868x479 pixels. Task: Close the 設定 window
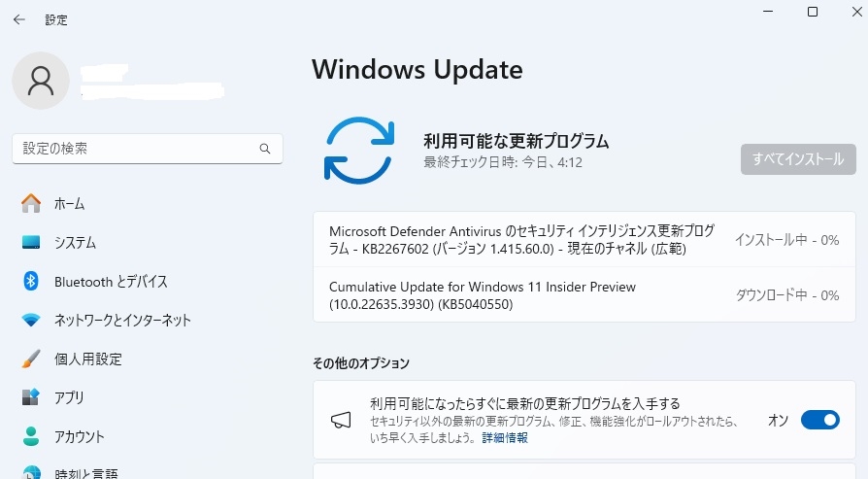[856, 12]
